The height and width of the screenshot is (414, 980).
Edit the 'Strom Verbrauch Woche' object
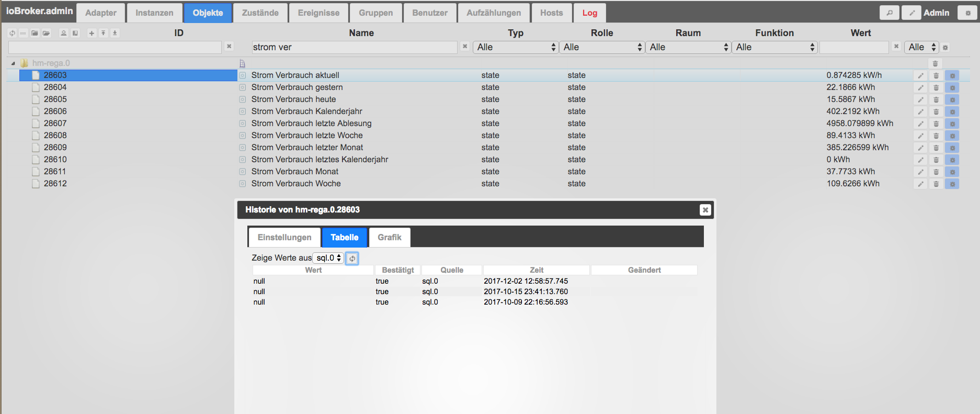920,184
